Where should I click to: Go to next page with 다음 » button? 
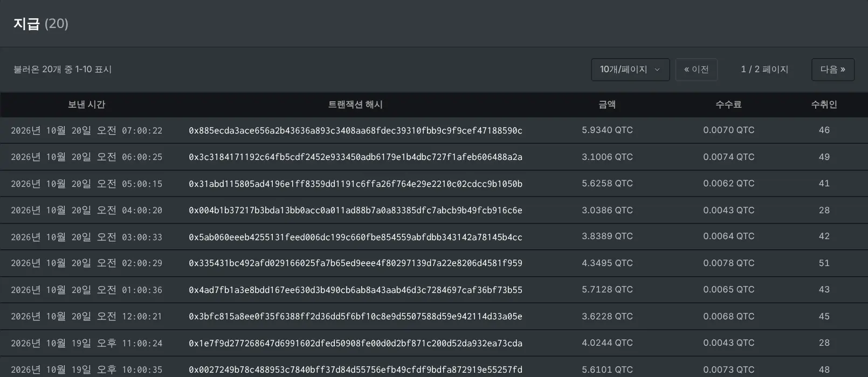833,69
